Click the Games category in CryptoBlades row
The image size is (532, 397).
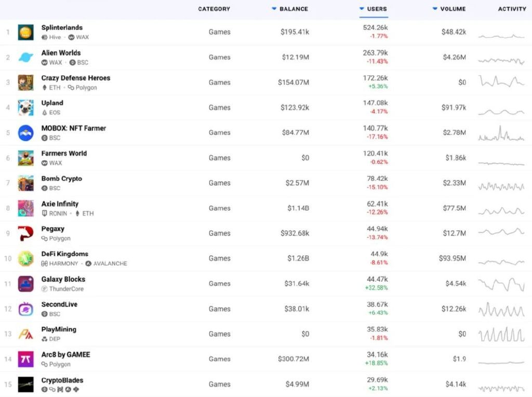coord(220,384)
